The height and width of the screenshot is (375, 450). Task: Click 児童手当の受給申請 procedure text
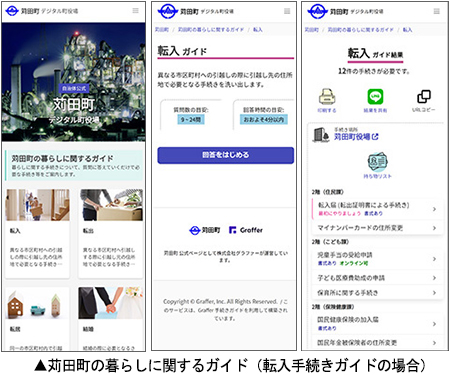345,255
